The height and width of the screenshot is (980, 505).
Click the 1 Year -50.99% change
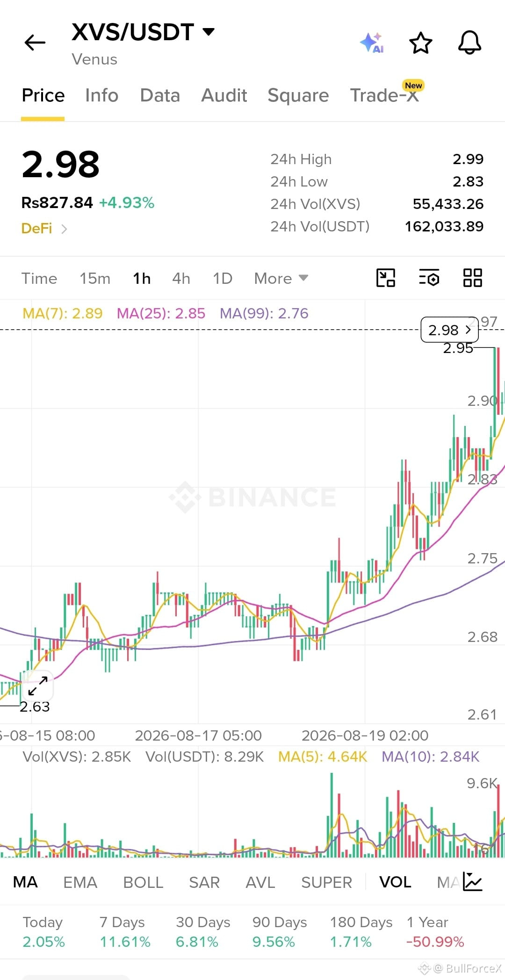435,931
